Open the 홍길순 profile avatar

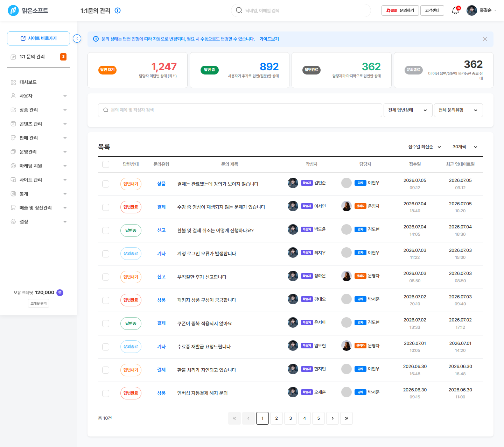[x=472, y=10]
